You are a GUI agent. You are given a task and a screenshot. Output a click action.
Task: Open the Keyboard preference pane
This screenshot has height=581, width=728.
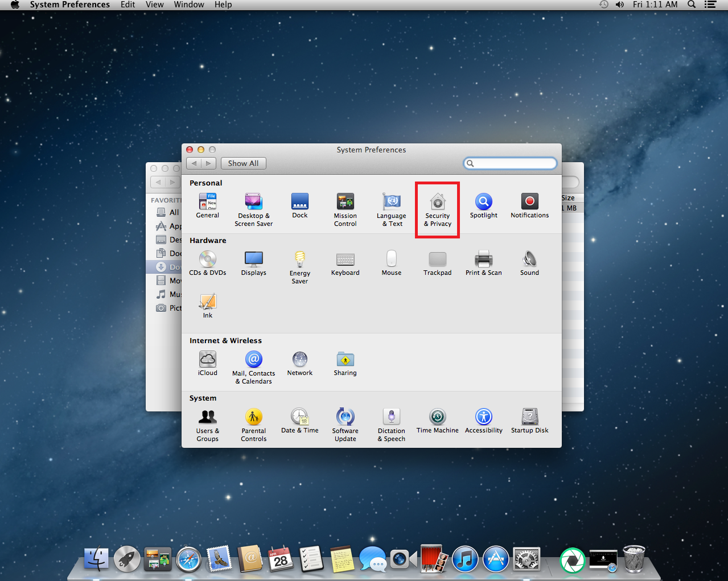(346, 263)
